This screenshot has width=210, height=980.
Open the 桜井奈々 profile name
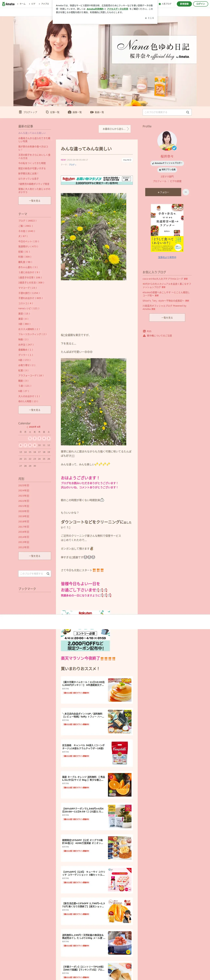coord(167,156)
